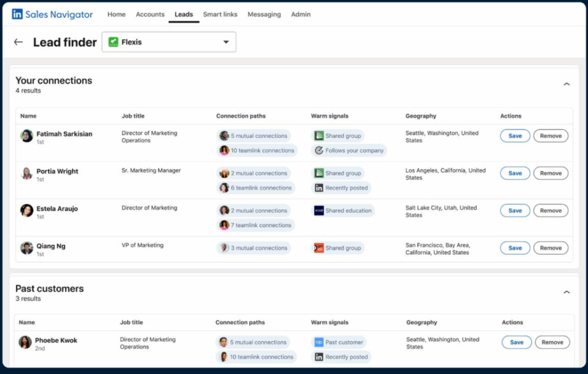Click Portia's Shared group icon
The width and height of the screenshot is (588, 374).
pos(318,173)
